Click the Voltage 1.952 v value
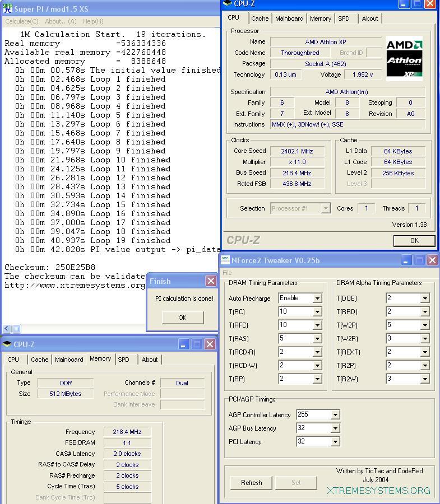This screenshot has height=504, width=440. point(363,74)
